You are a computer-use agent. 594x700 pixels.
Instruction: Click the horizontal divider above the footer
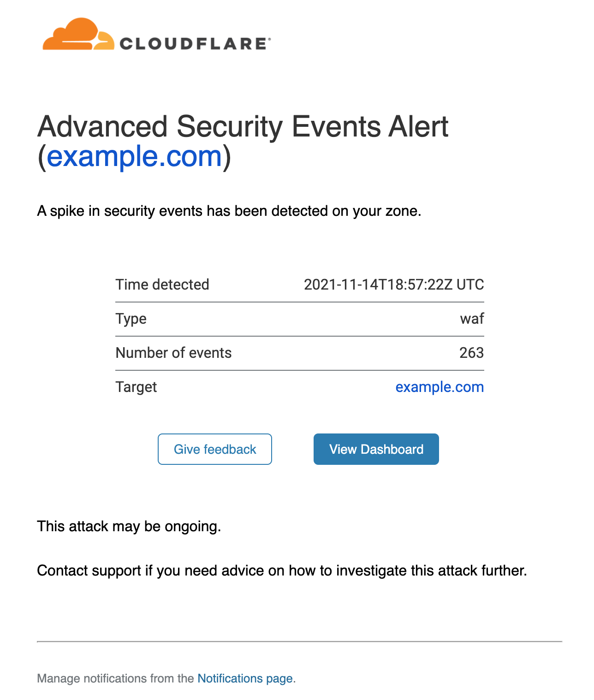[300, 641]
